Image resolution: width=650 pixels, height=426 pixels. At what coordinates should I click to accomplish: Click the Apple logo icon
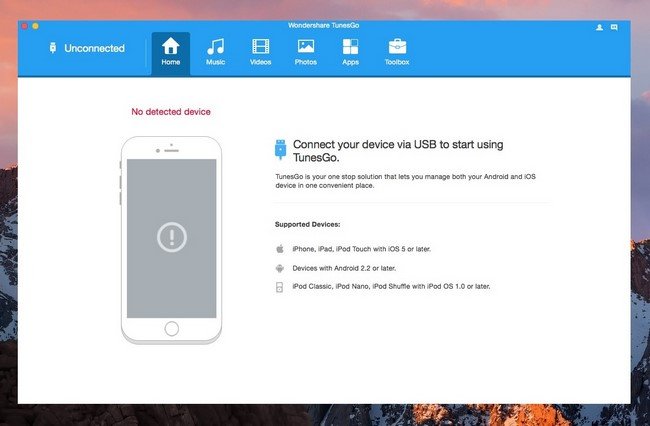(280, 249)
